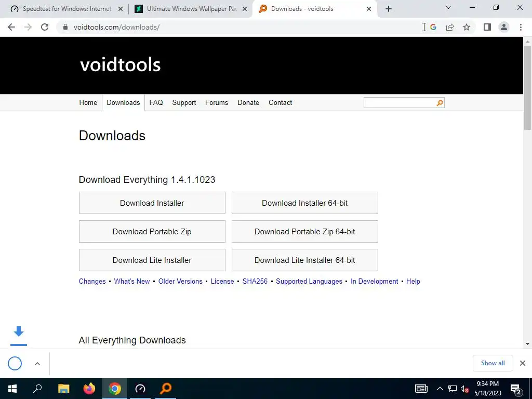This screenshot has height=399, width=532.
Task: Open Speedtest app in taskbar
Action: [140, 389]
